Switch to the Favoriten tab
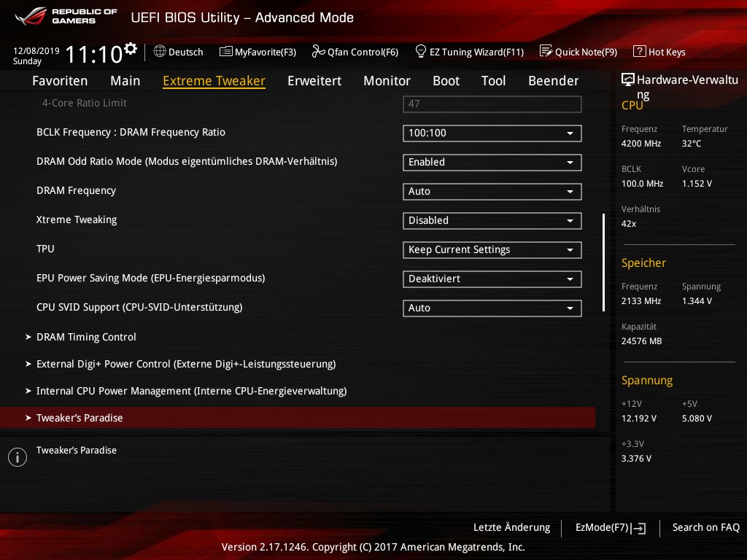 coord(60,81)
